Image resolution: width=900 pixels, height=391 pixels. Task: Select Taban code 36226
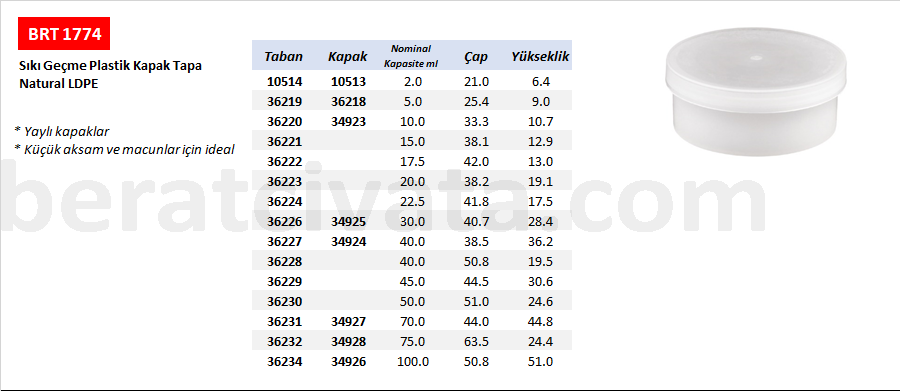point(285,222)
